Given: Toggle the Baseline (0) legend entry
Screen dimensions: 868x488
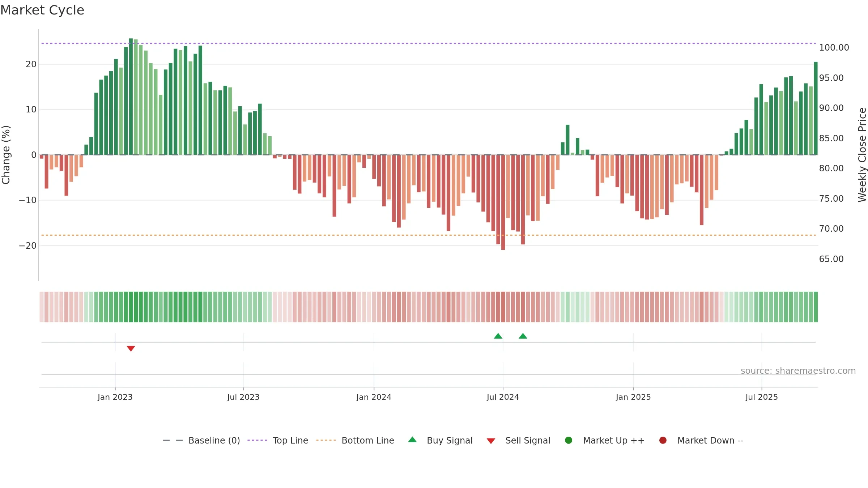Looking at the screenshot, I should [201, 440].
